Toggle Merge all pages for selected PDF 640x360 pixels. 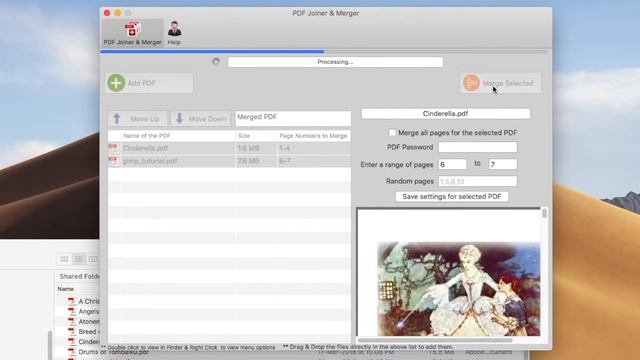pos(392,133)
